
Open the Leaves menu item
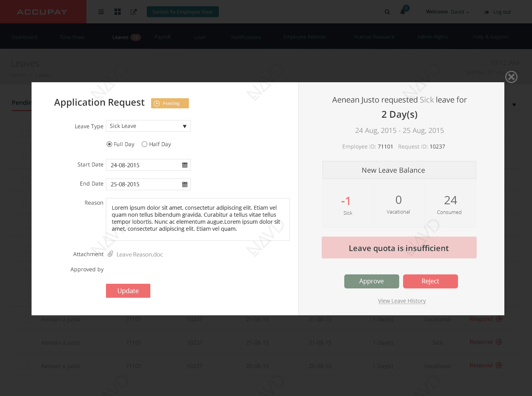120,37
